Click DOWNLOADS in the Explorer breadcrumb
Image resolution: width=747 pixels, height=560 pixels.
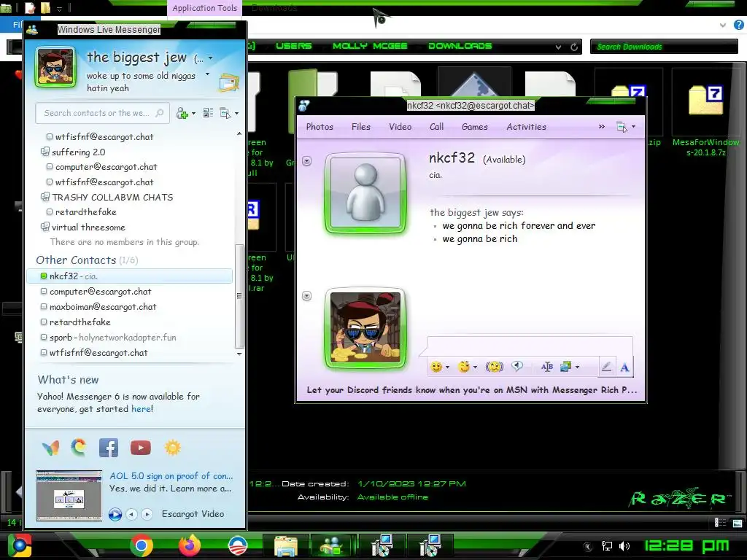click(x=460, y=46)
